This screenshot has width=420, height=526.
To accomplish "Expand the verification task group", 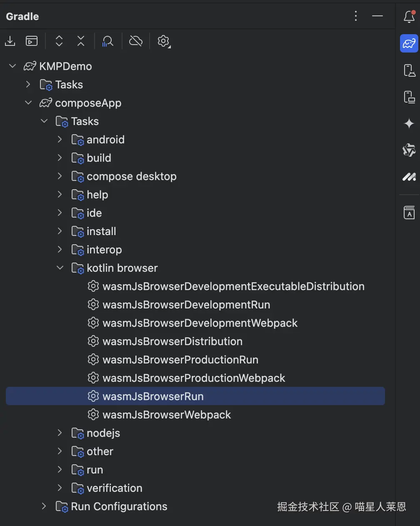I will [60, 488].
